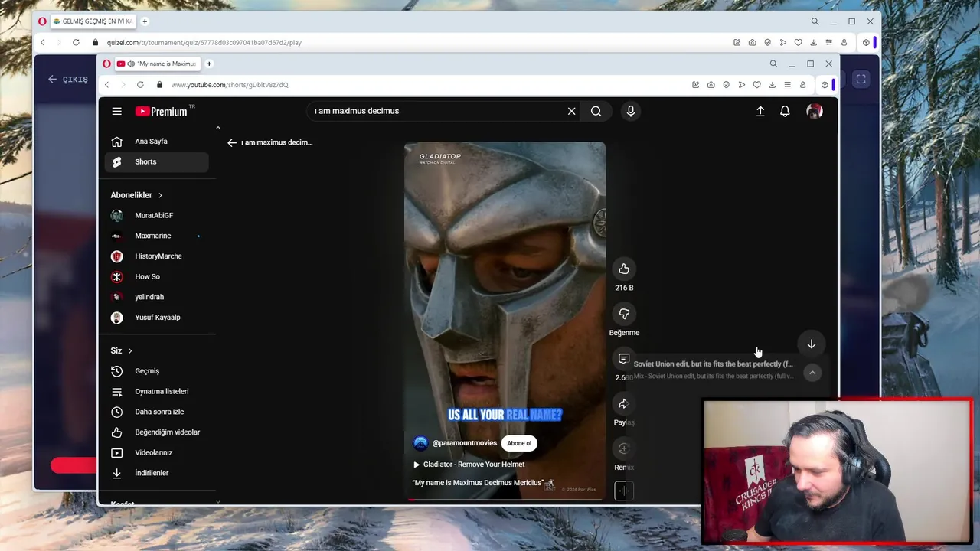
Task: Open the account avatar menu
Action: tap(815, 111)
